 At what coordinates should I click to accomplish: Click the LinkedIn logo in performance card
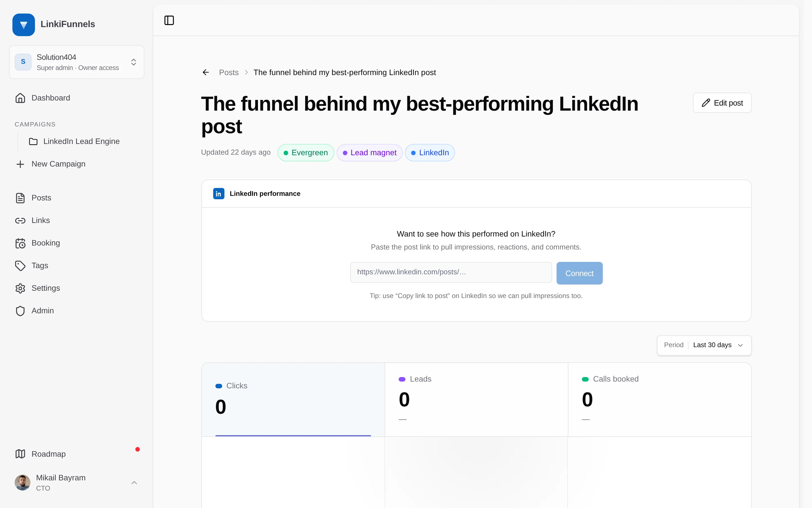pyautogui.click(x=219, y=194)
